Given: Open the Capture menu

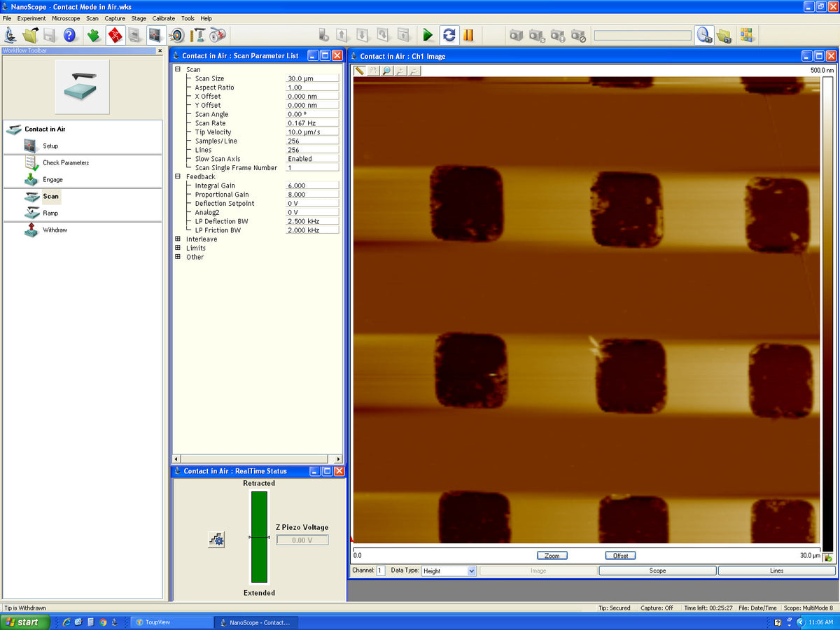Looking at the screenshot, I should pos(115,18).
